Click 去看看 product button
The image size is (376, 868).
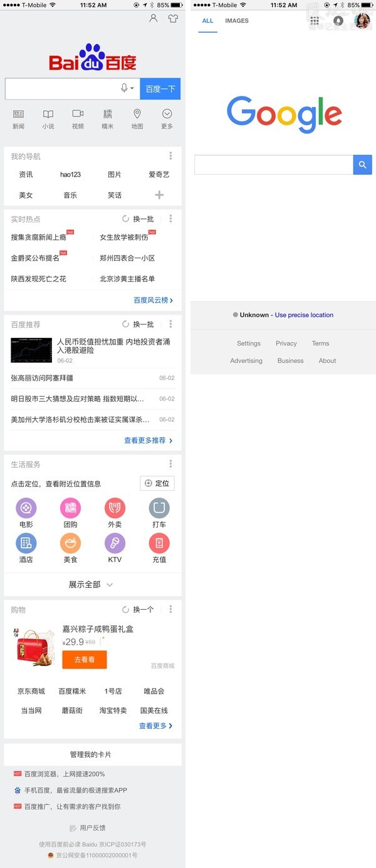point(85,659)
